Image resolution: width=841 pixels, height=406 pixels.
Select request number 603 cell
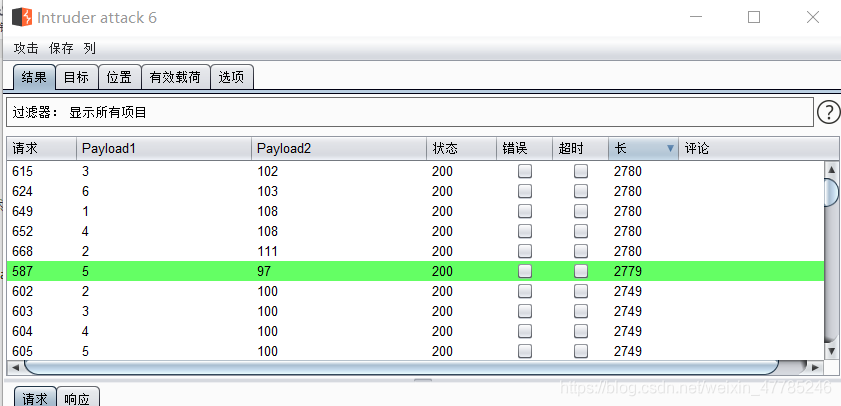tap(23, 311)
